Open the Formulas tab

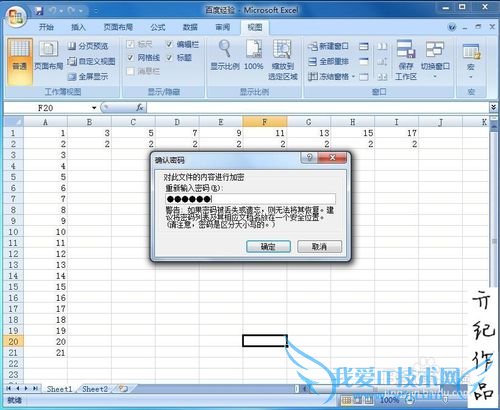[158, 27]
